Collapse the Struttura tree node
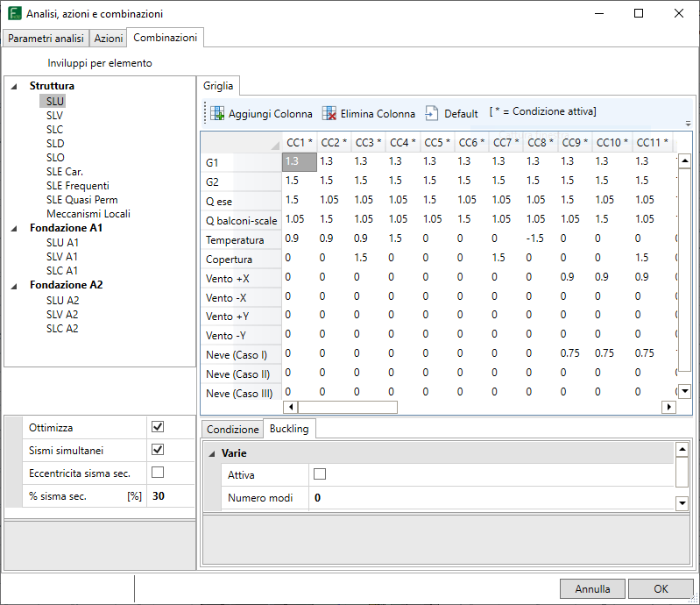 (x=14, y=87)
